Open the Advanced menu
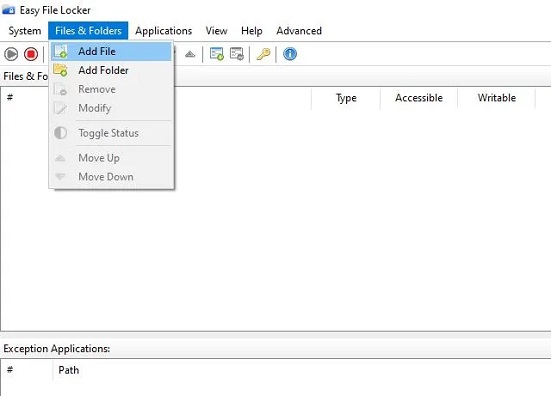551x396 pixels. click(299, 31)
